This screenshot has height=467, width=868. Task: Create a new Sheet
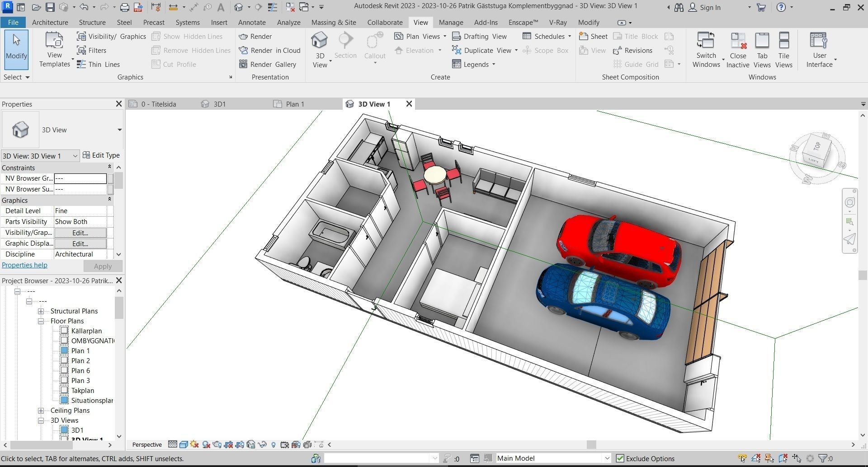[x=593, y=37]
